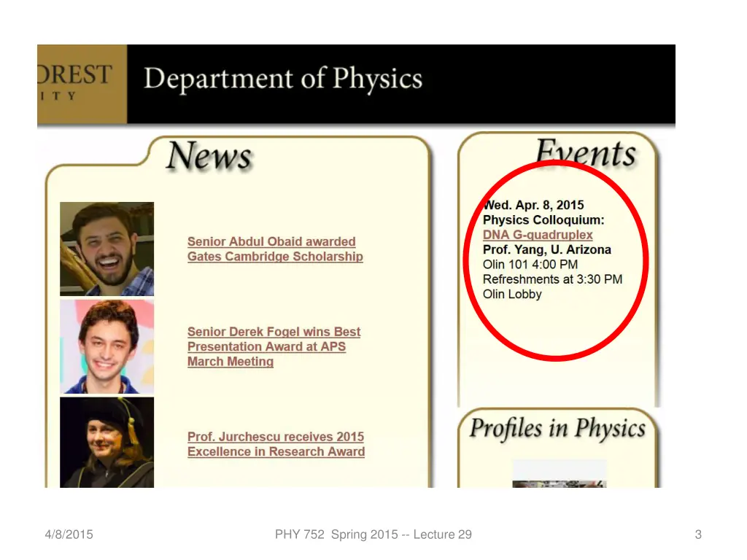The height and width of the screenshot is (560, 747).
Task: Select the News section heading
Action: tap(209, 157)
